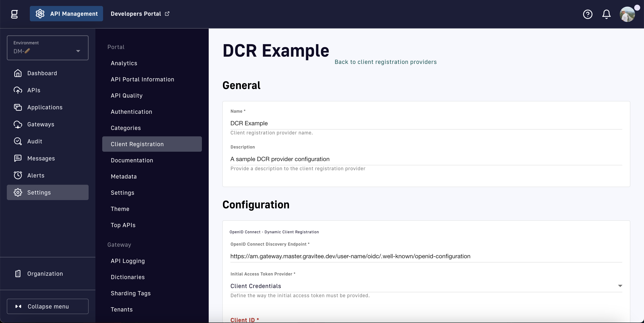The height and width of the screenshot is (323, 644).
Task: Select API Logging in Gateway section
Action: [128, 261]
